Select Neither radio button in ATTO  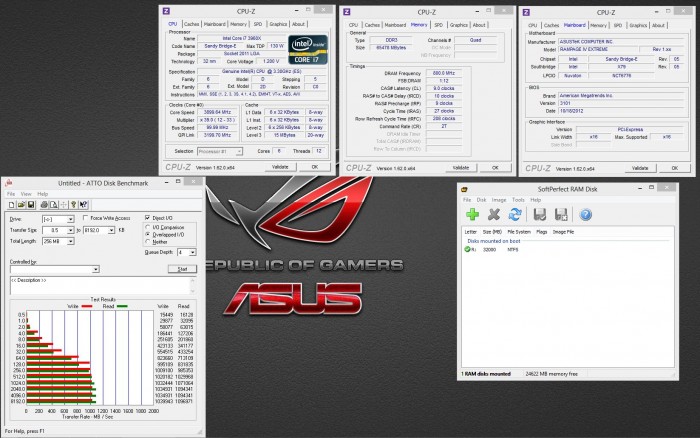[x=148, y=242]
